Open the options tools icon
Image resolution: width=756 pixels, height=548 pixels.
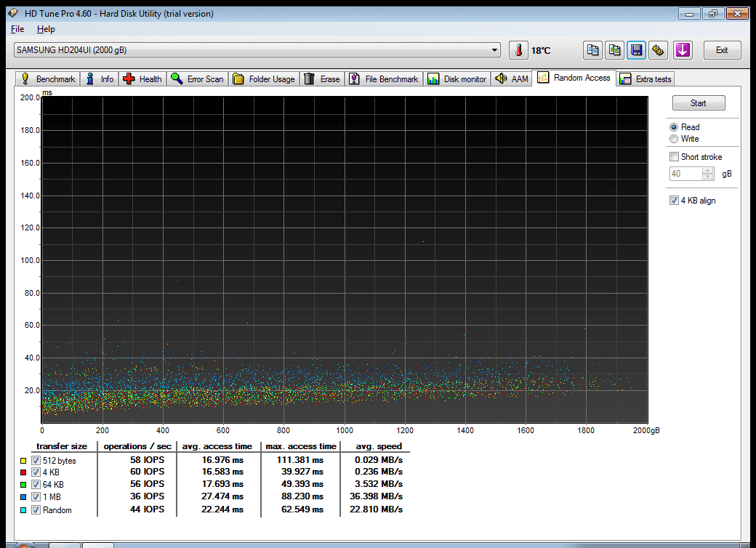pos(658,50)
